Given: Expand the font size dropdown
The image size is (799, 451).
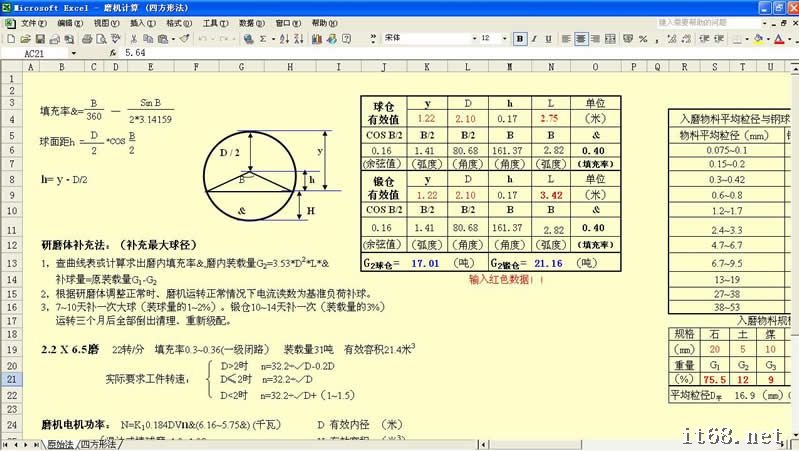Looking at the screenshot, I should [504, 38].
